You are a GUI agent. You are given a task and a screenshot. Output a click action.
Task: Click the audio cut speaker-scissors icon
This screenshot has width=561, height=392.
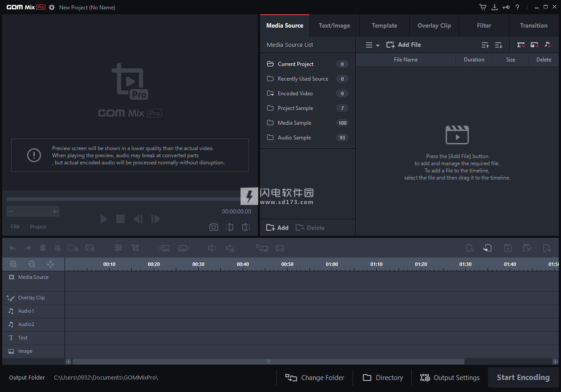(230, 248)
